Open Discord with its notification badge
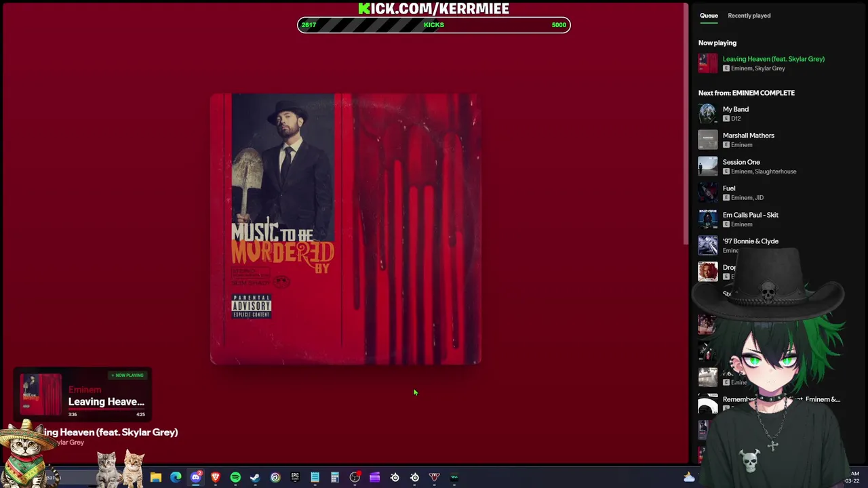Image resolution: width=868 pixels, height=488 pixels. 196,477
